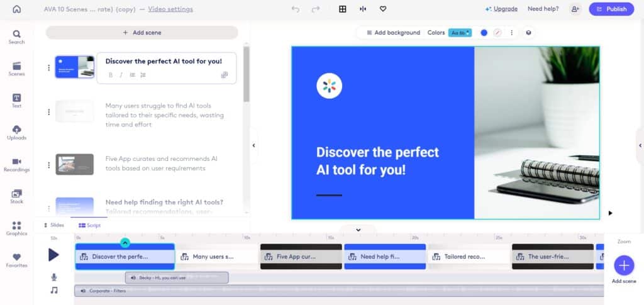The width and height of the screenshot is (644, 305).
Task: Expand the right side panel arrow
Action: [640, 145]
